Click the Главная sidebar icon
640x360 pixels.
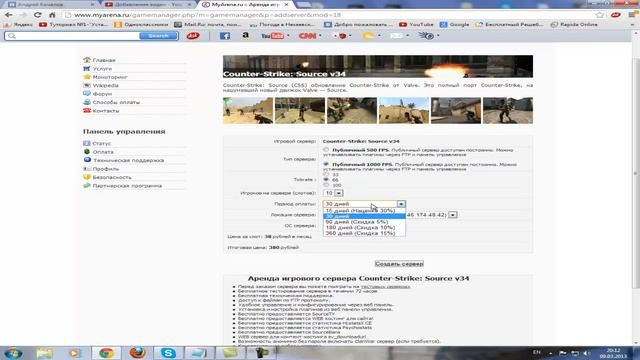(x=87, y=60)
